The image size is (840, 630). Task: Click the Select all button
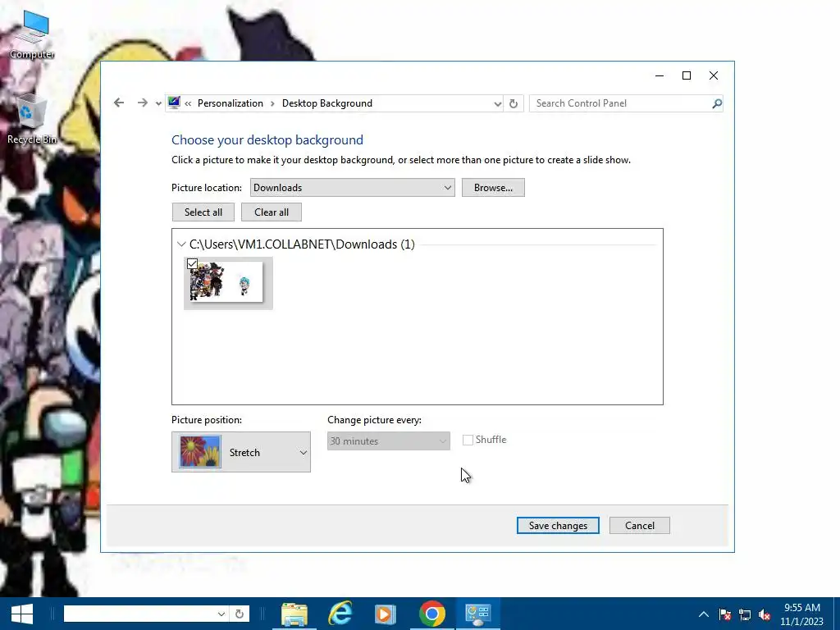[203, 212]
